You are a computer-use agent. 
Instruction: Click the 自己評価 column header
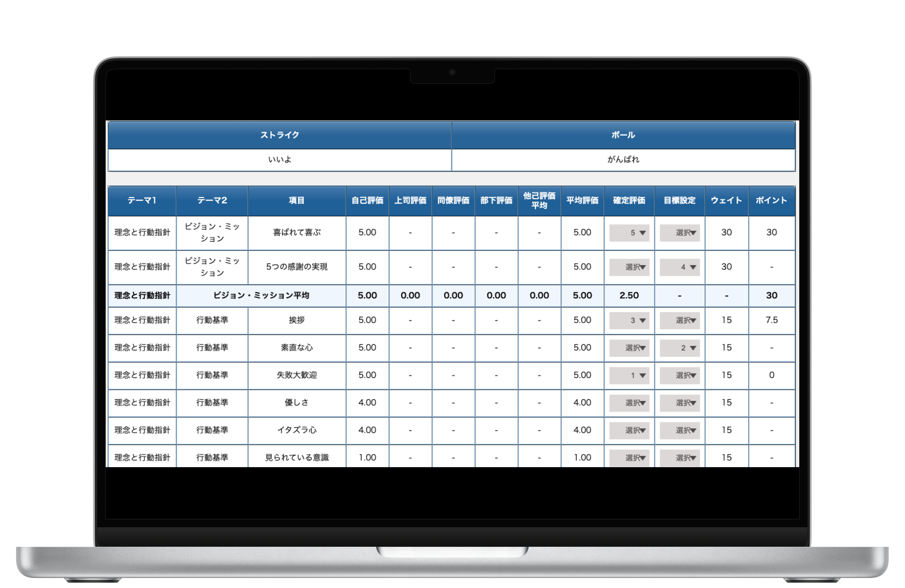coord(367,200)
